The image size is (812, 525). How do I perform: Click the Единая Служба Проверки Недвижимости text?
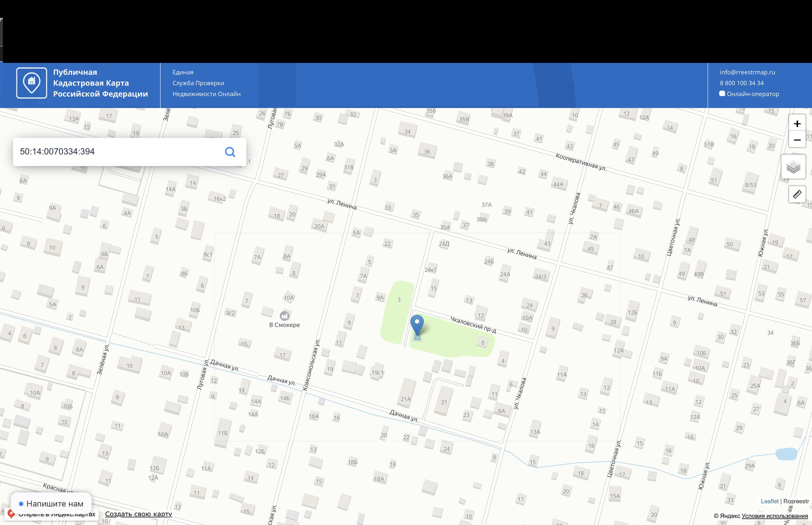coord(206,83)
